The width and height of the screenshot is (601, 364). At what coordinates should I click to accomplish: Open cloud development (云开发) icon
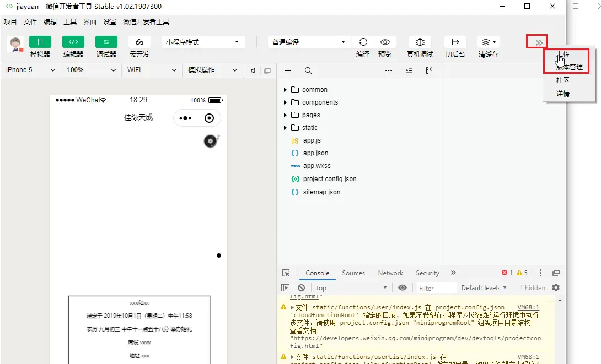click(139, 42)
